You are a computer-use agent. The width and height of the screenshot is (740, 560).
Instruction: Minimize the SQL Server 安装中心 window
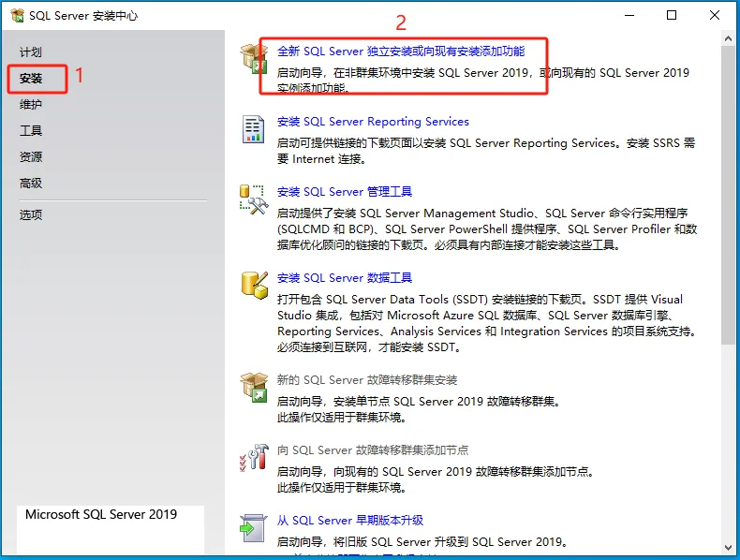(x=629, y=16)
